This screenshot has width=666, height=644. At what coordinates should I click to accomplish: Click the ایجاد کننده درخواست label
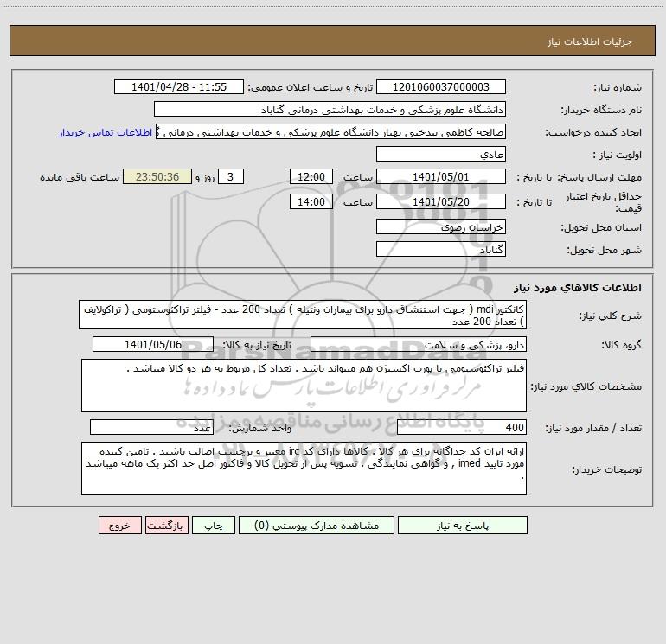point(593,133)
